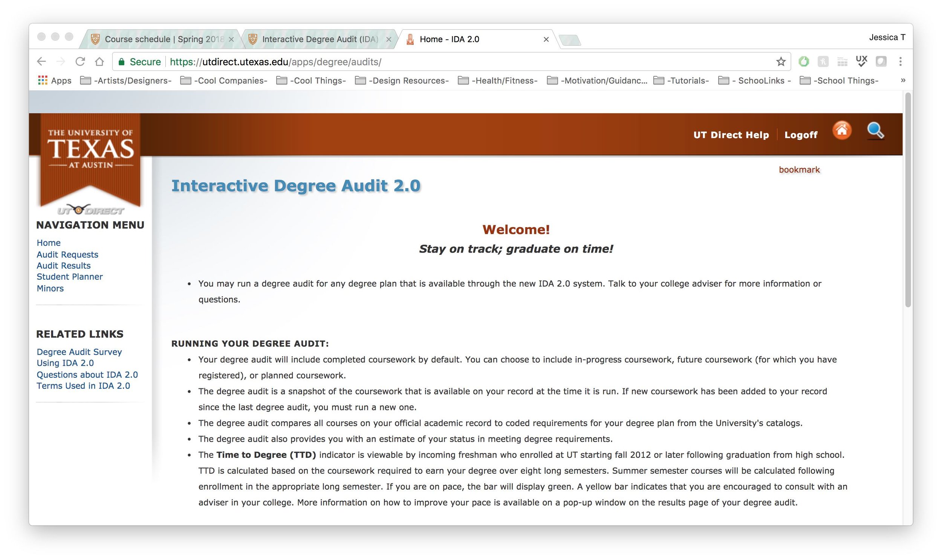Click the green extension icon in toolbar
The width and height of the screenshot is (942, 560).
[804, 61]
